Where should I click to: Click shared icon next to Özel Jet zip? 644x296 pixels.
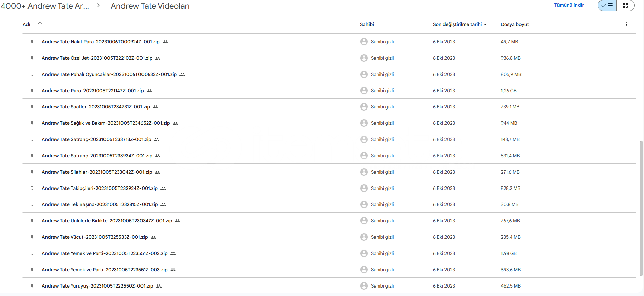tap(158, 58)
